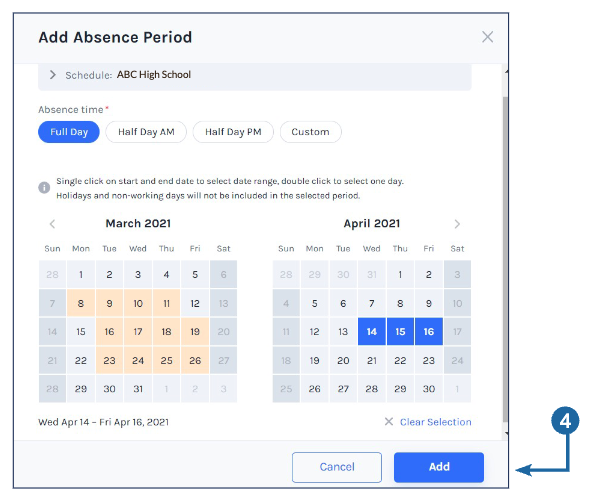Viewport: 598px width, 501px height.
Task: Choose Half Day PM option
Action: point(233,132)
